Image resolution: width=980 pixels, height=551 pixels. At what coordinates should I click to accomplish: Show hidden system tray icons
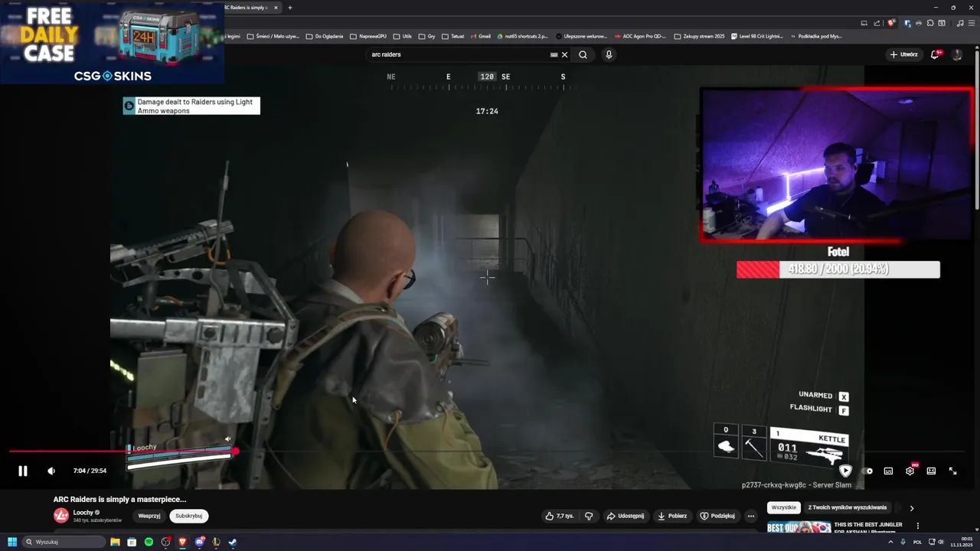(892, 542)
